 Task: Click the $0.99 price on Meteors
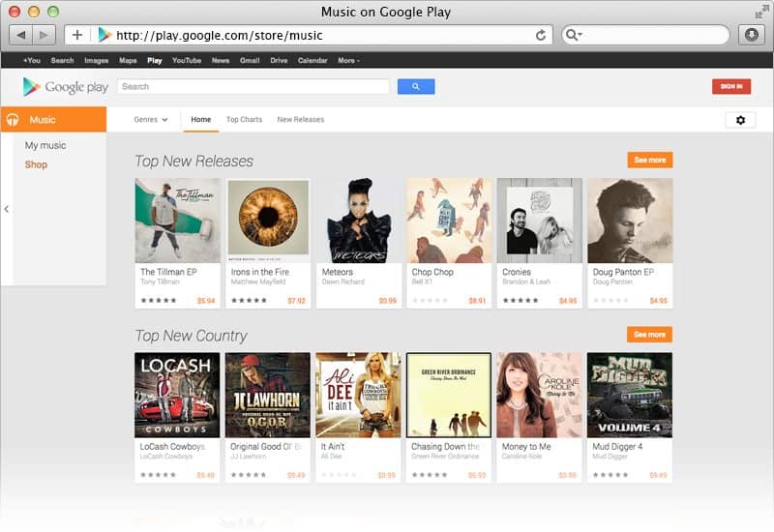point(388,301)
